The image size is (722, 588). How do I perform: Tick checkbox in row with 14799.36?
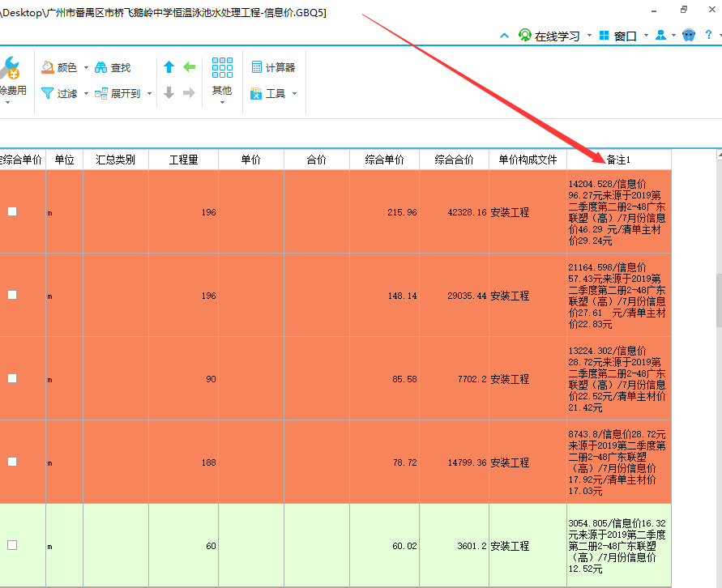coord(12,462)
